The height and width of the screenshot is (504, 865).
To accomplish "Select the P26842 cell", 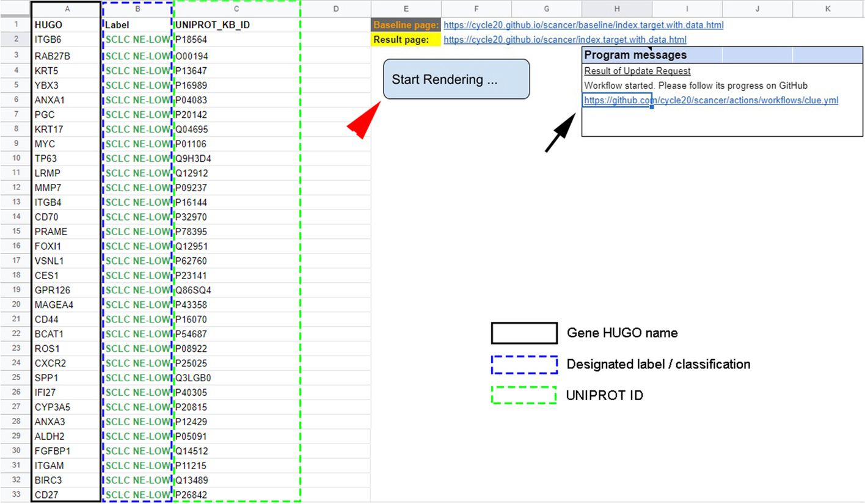I will coord(237,494).
